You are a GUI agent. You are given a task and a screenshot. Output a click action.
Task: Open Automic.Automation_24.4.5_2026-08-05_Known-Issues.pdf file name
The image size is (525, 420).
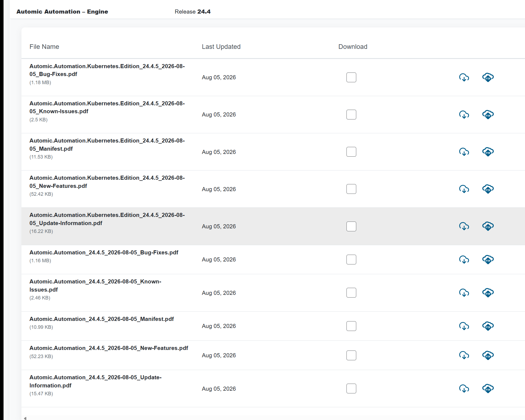click(x=95, y=286)
